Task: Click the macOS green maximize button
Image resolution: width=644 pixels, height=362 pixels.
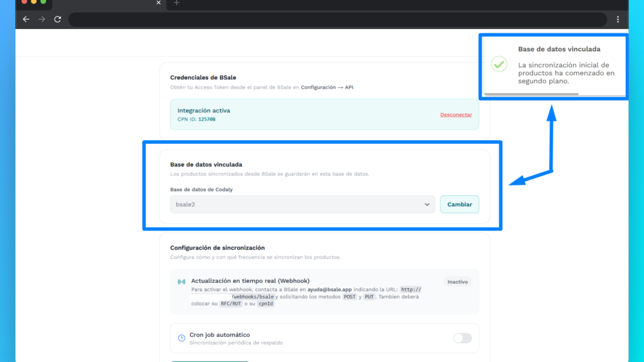Action: point(43,2)
